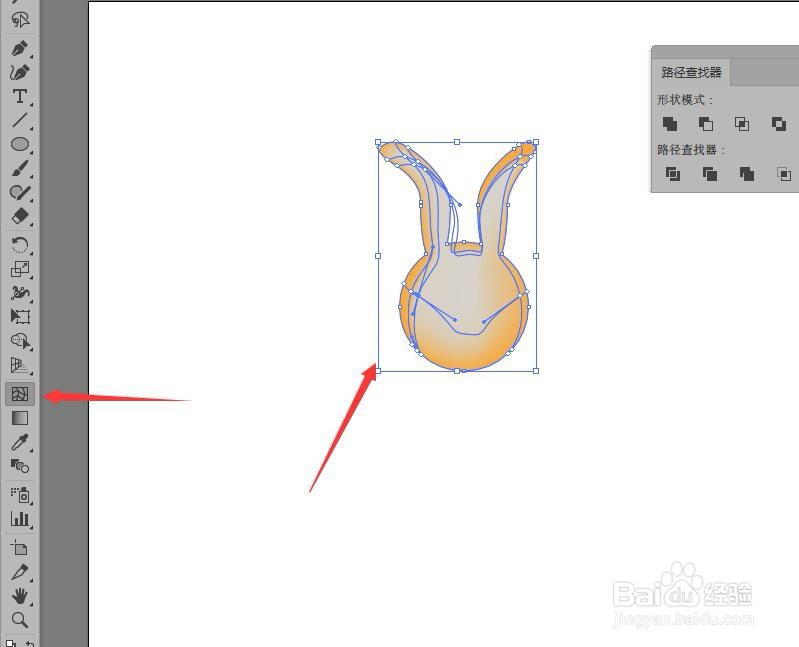Click the Divide pathfinder button
This screenshot has width=799, height=647.
point(673,174)
